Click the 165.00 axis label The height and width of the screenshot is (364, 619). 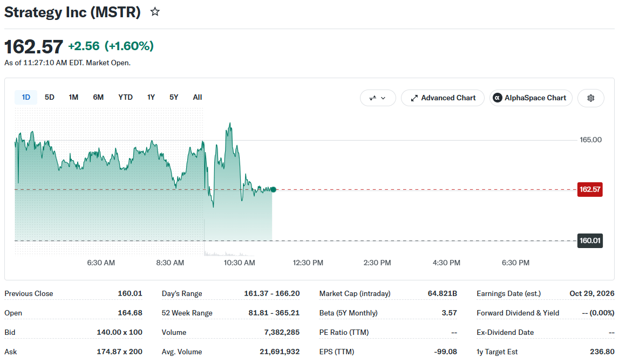(x=590, y=140)
